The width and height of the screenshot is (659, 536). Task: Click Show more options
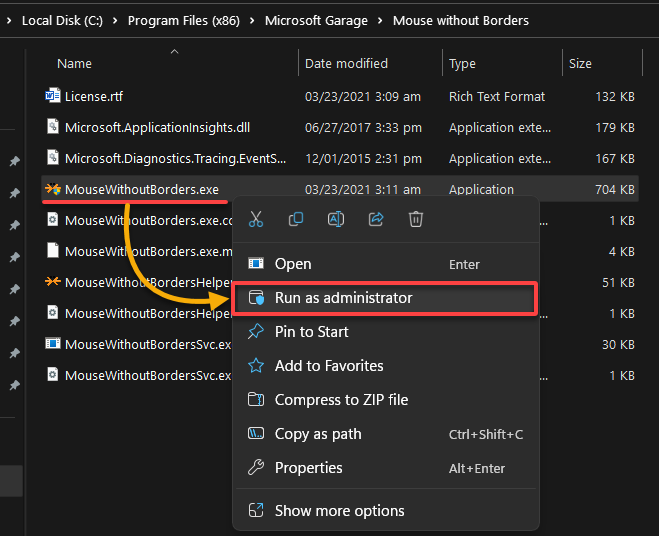pos(385,511)
